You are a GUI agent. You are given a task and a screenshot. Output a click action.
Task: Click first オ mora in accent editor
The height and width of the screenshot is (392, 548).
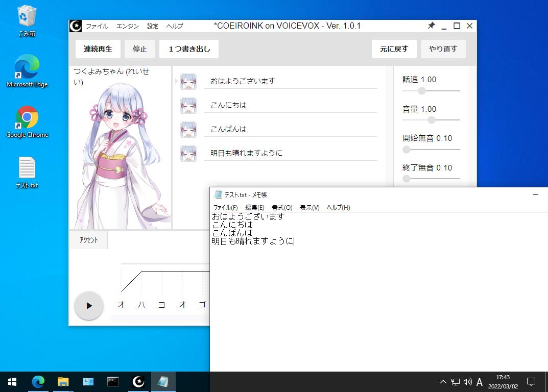pyautogui.click(x=121, y=305)
